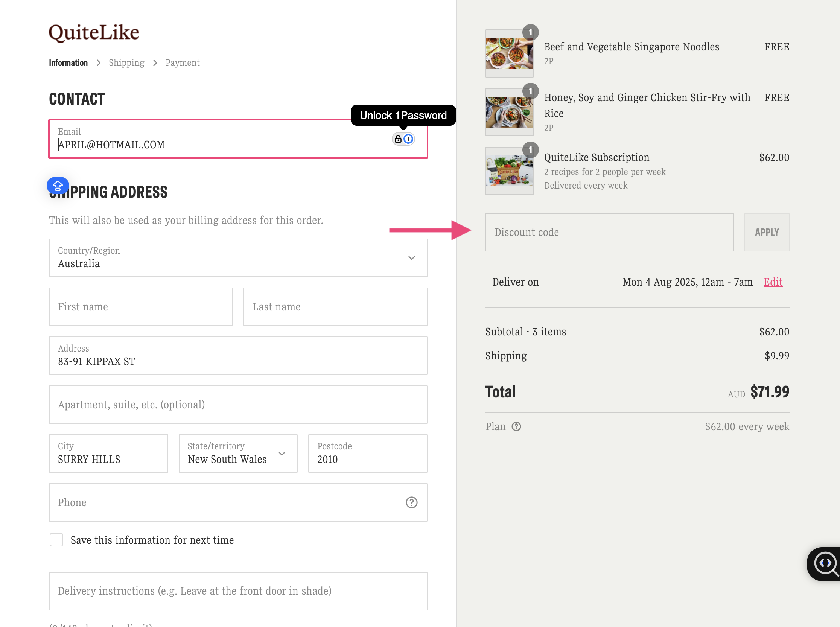Open the Plan help question icon
The width and height of the screenshot is (840, 627).
[516, 427]
